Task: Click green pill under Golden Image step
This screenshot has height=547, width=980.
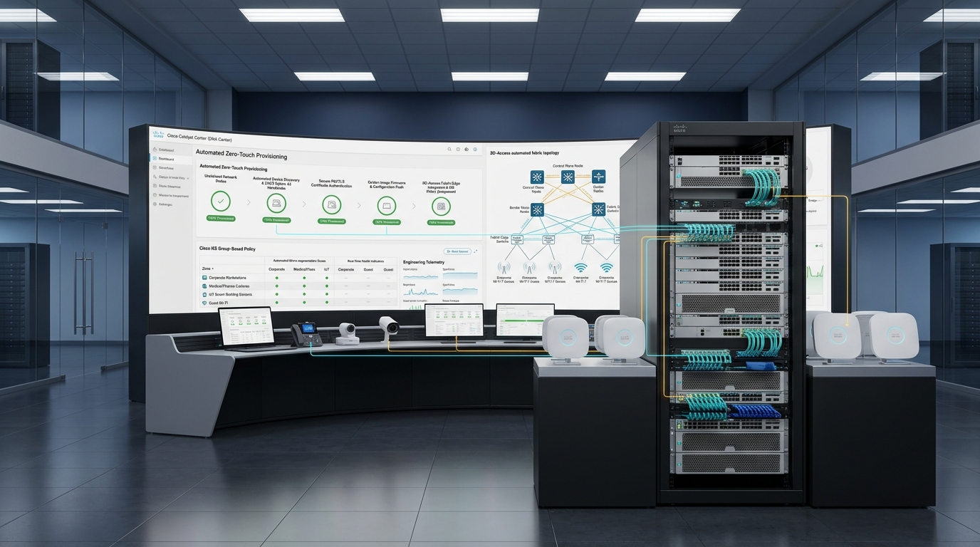Action: tap(387, 222)
